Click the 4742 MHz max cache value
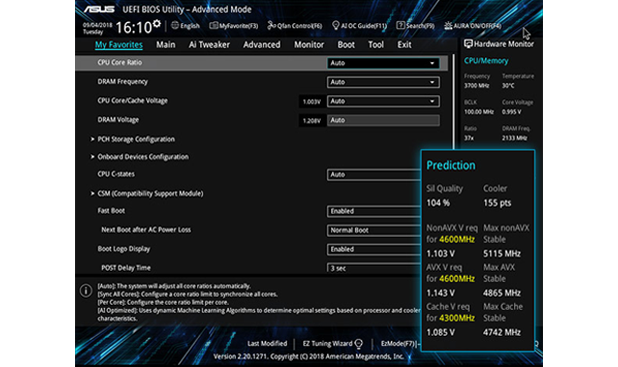Viewport: 618px width, 367px height. (x=502, y=332)
